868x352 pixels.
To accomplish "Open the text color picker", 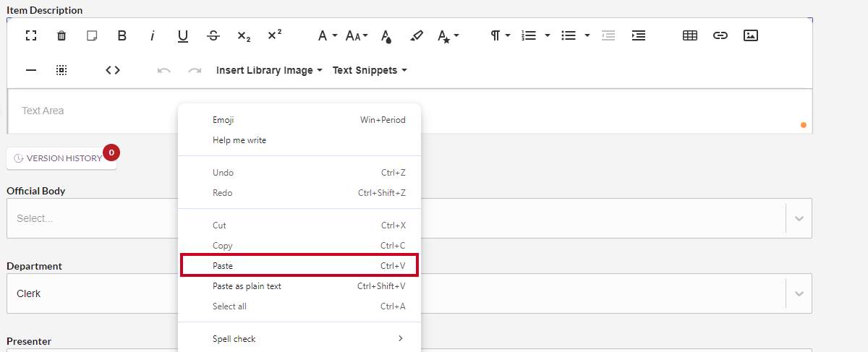I will pyautogui.click(x=386, y=35).
